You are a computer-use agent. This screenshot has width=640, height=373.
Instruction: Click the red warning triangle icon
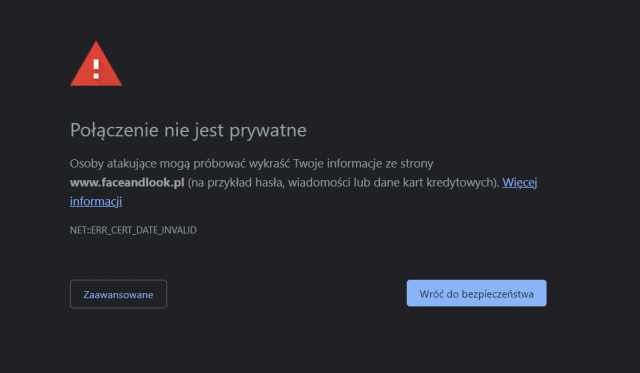(96, 64)
